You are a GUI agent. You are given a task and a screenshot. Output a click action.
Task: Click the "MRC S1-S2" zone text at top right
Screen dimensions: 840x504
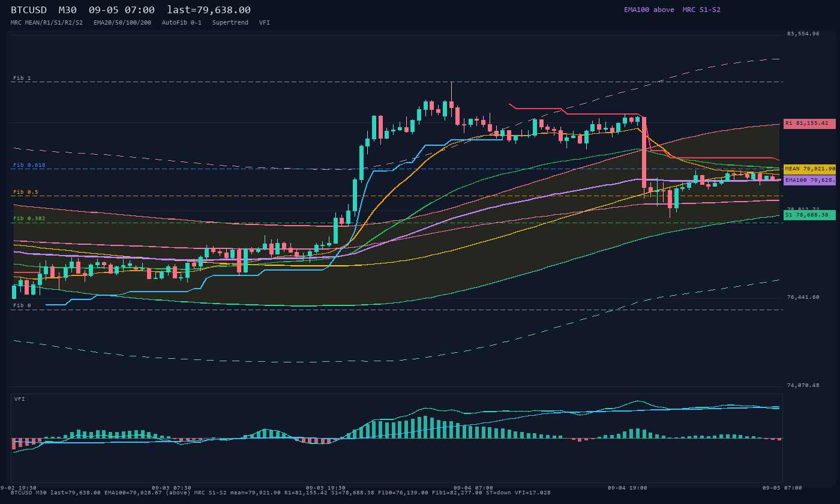pos(701,10)
